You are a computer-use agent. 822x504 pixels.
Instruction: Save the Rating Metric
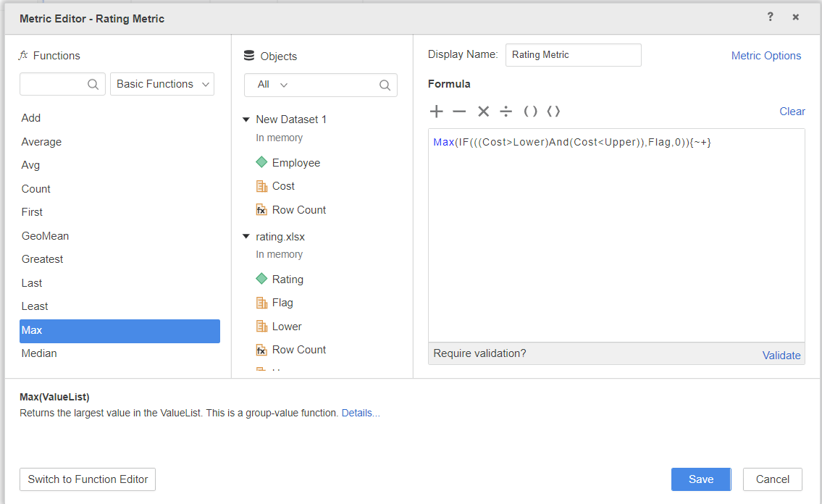(x=700, y=479)
